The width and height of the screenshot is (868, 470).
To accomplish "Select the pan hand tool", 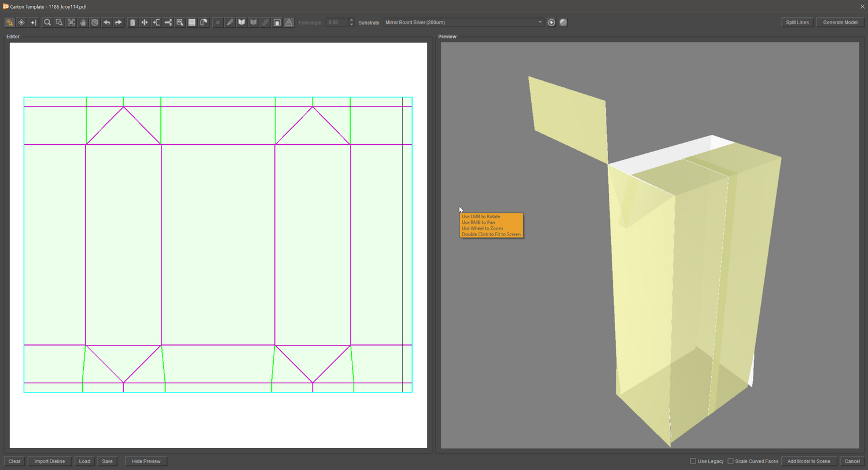I will [83, 23].
